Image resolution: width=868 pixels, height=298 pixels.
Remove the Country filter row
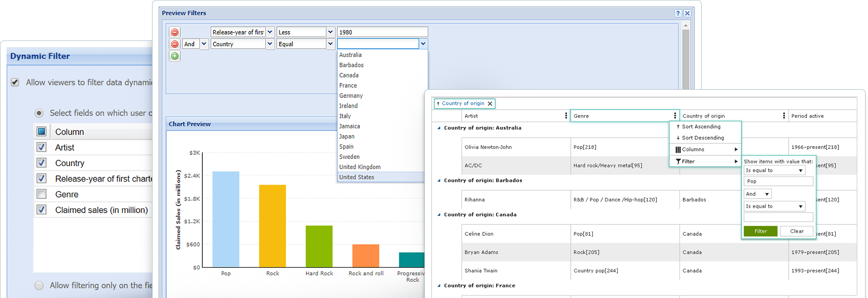pos(175,44)
